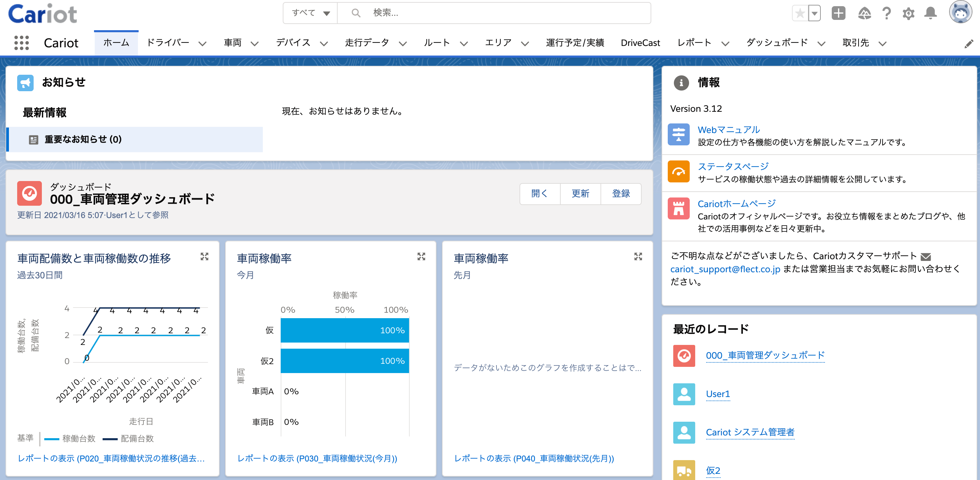Open the App Launcher grid icon
The width and height of the screenshot is (980, 480).
click(22, 43)
